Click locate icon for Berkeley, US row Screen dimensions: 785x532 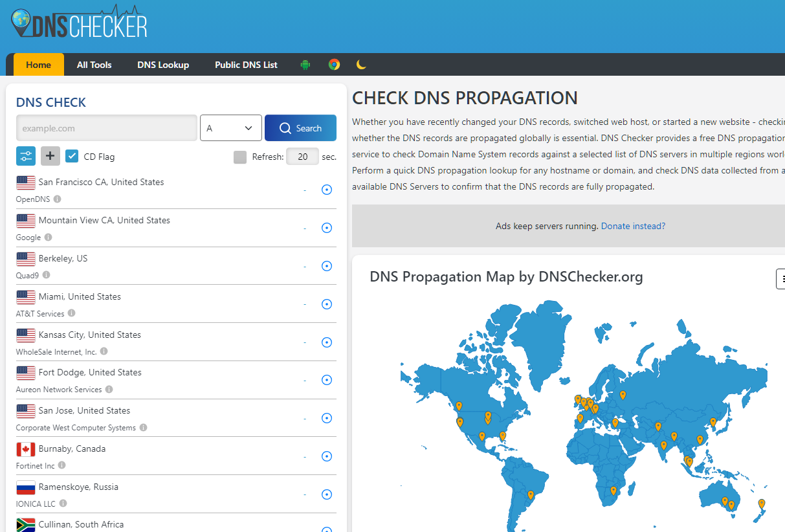coord(327,266)
